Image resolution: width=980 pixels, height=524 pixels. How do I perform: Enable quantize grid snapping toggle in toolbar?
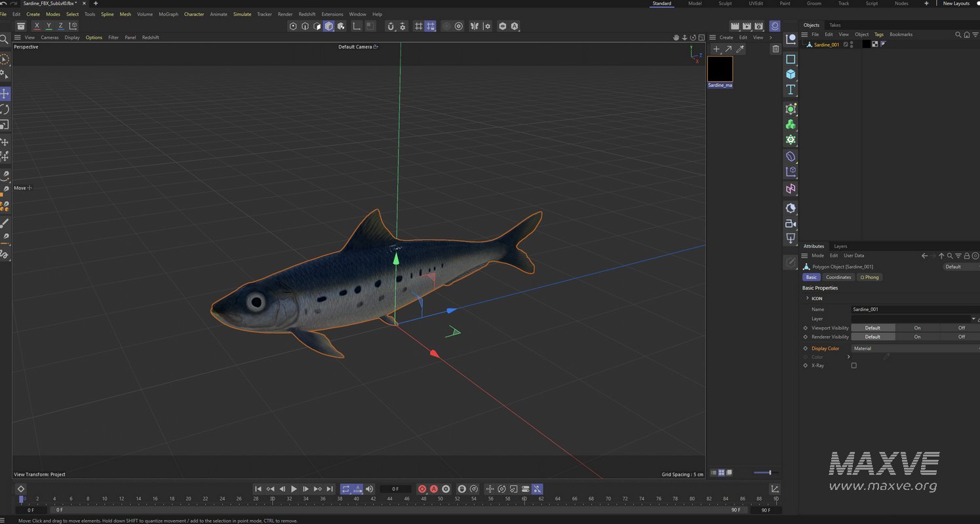click(x=430, y=26)
